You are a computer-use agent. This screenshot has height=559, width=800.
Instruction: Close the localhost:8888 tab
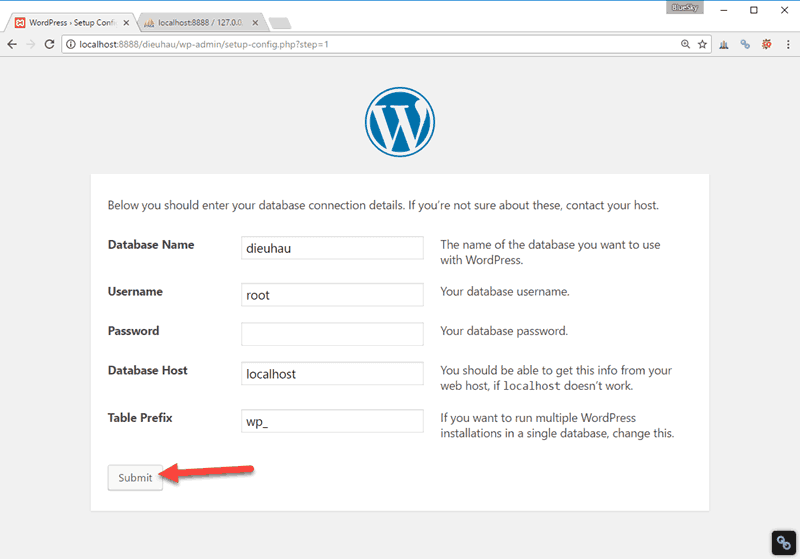[255, 22]
